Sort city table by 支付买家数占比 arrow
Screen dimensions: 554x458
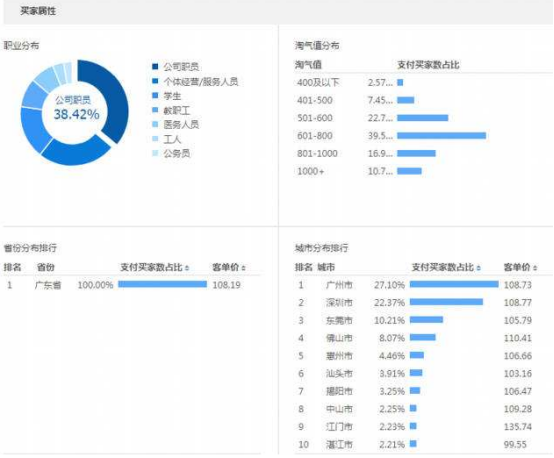pyautogui.click(x=478, y=268)
